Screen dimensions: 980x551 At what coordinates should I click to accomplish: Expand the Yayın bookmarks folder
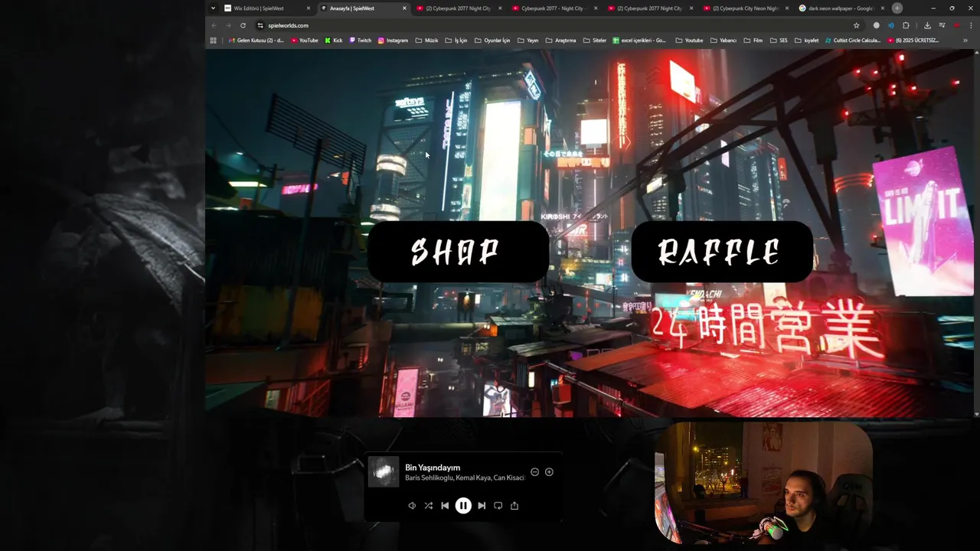coord(528,41)
